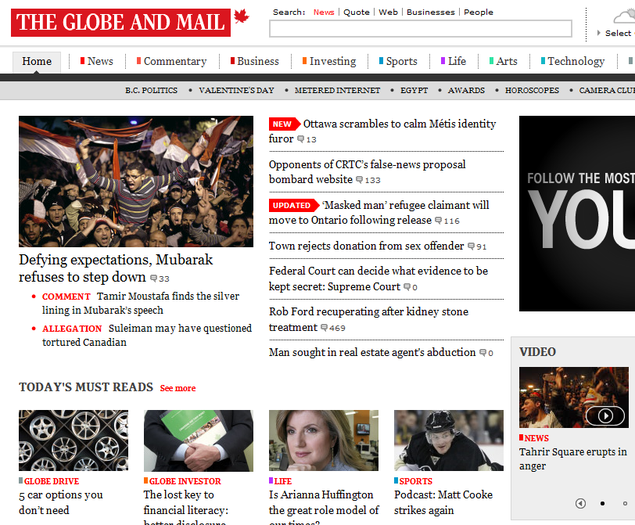
Task: Open the Arts section
Action: (503, 61)
